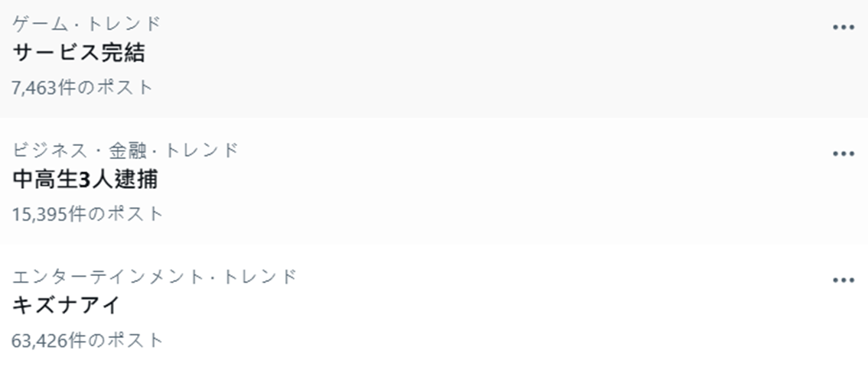View the キズナアイ trend
Screen dimensions: 868x383
pos(67,306)
